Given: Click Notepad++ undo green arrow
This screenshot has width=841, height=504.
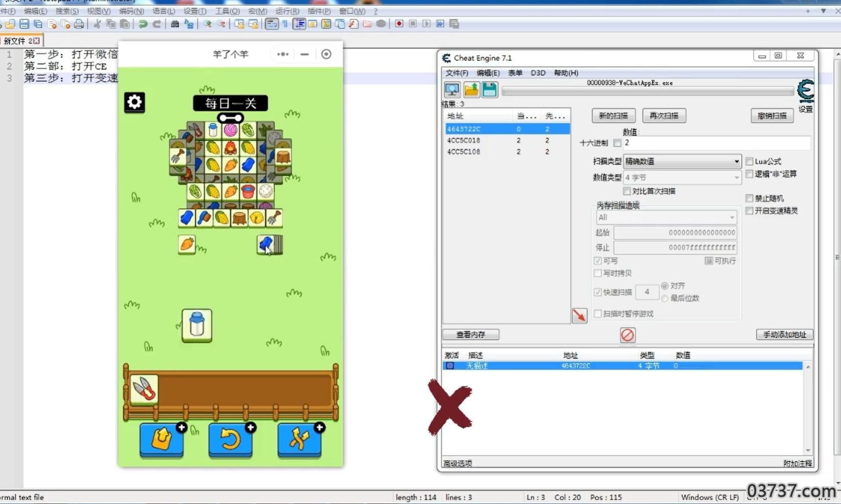Looking at the screenshot, I should [143, 24].
